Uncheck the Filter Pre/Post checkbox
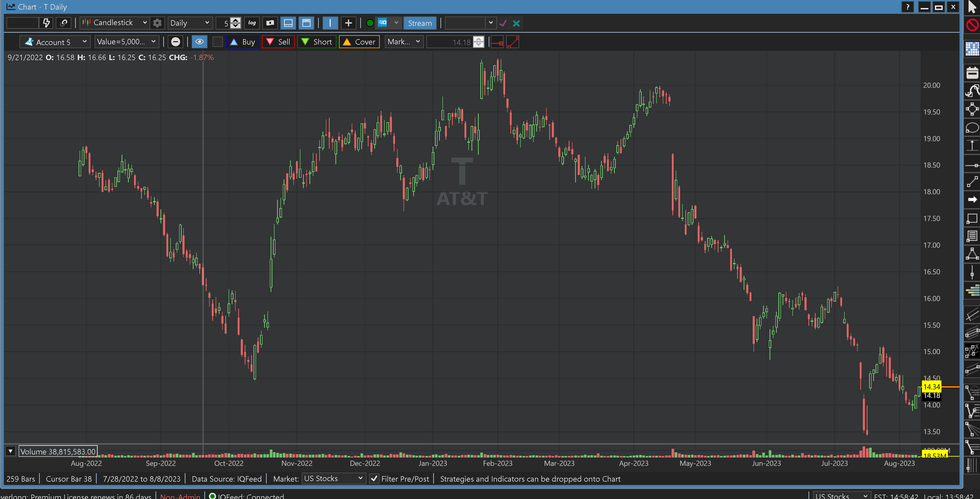Viewport: 980px width, 499px height. 374,479
